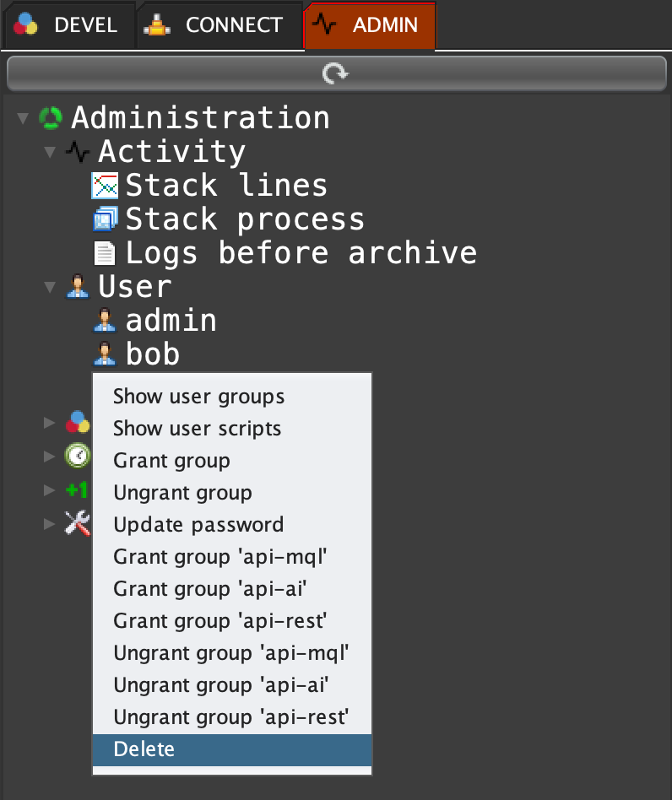Click the refresh arrow button
This screenshot has height=800, width=672.
click(335, 74)
